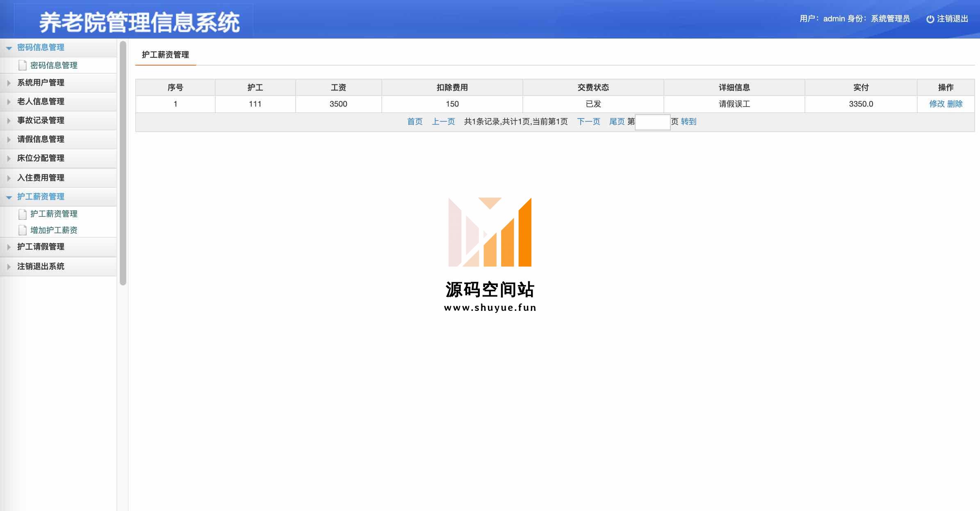Expand the 床位分配管理 section arrow
Viewport: 980px width, 511px height.
point(9,158)
